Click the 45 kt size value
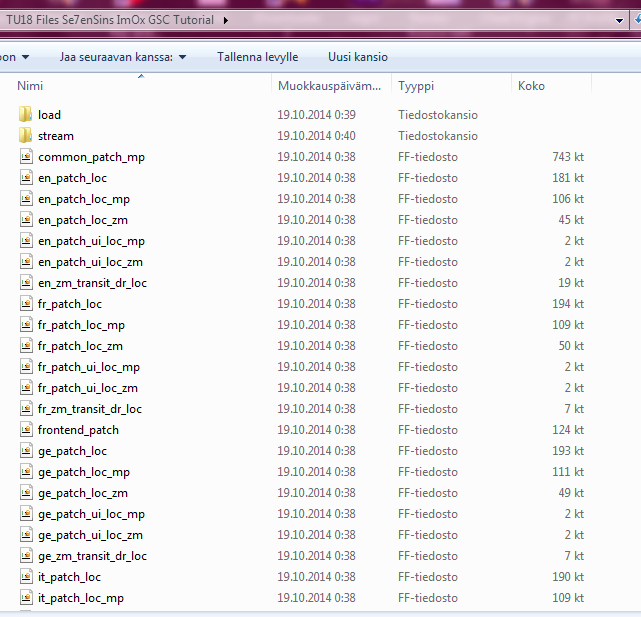 [571, 220]
